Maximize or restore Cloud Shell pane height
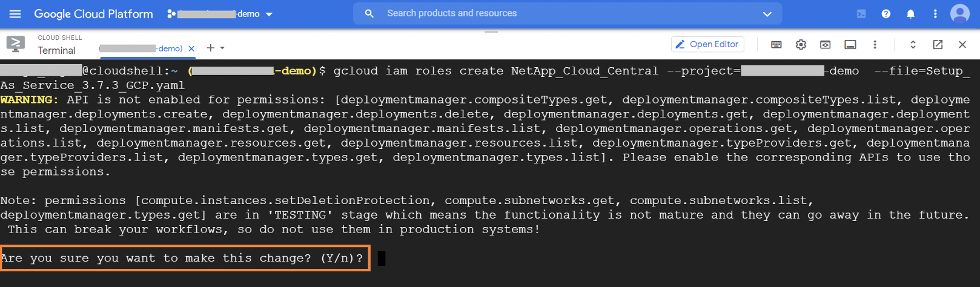The image size is (980, 287). [x=913, y=45]
